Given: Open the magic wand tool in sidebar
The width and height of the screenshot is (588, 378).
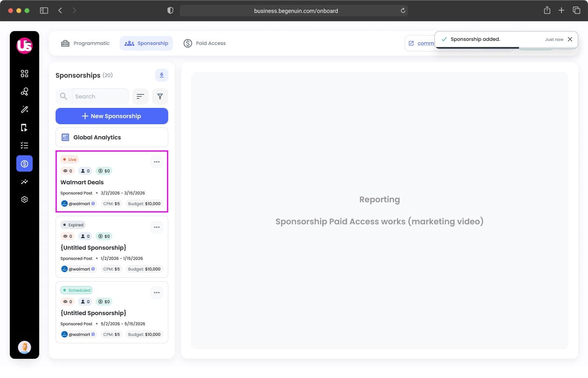Looking at the screenshot, I should pos(24,110).
